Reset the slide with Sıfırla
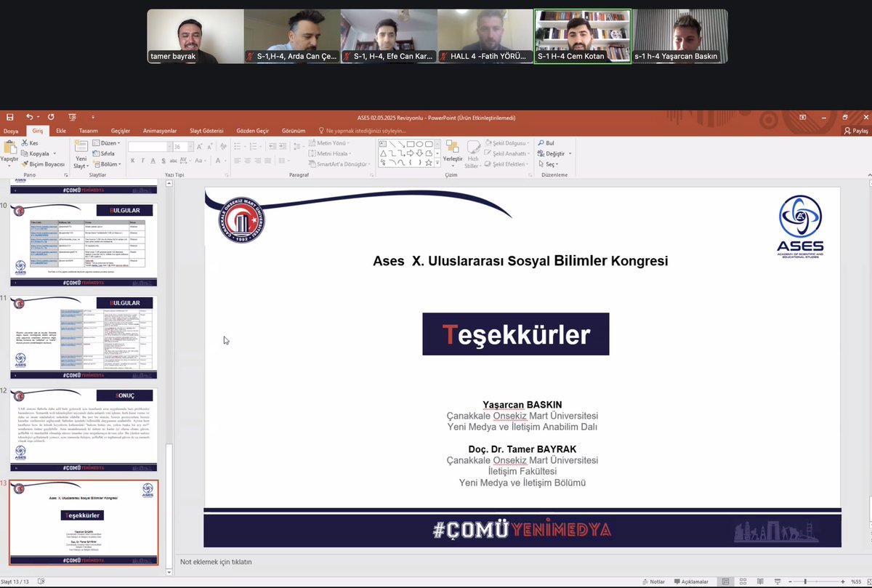Viewport: 872px width, 588px height. [x=104, y=153]
